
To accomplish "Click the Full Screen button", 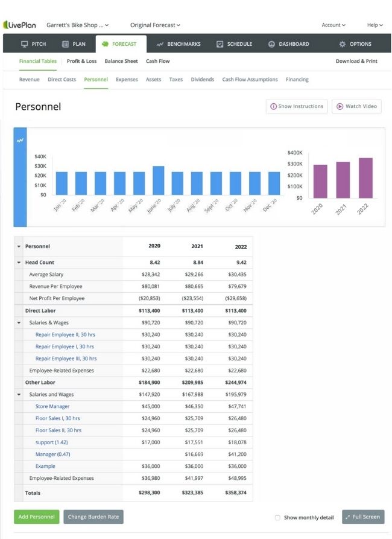I will click(x=363, y=517).
